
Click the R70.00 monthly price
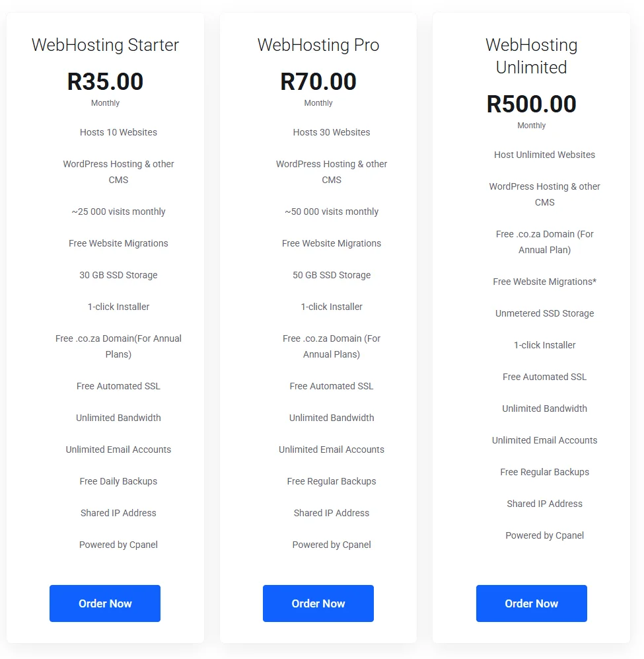[x=318, y=82]
